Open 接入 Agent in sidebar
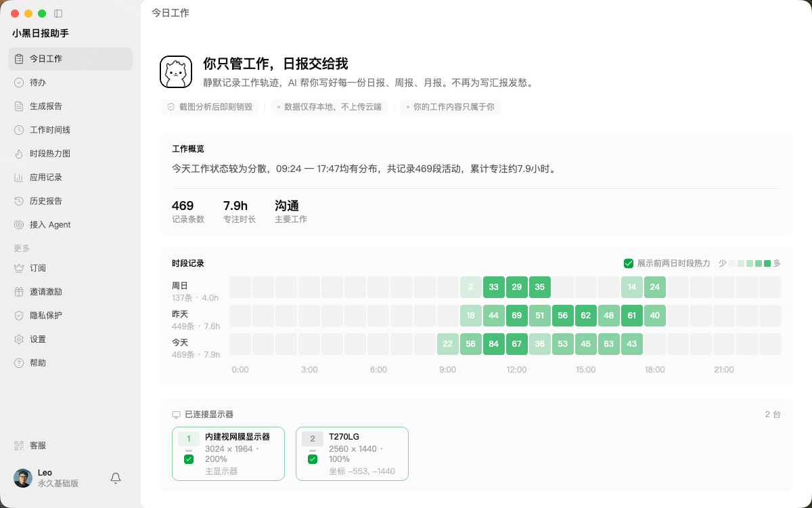The image size is (812, 508). (x=70, y=225)
